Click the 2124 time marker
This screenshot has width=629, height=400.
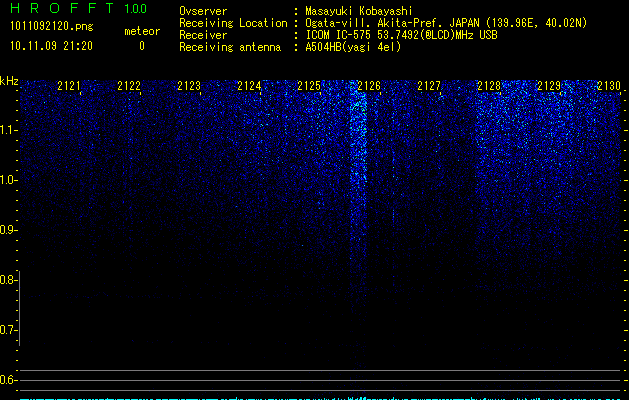coord(249,85)
